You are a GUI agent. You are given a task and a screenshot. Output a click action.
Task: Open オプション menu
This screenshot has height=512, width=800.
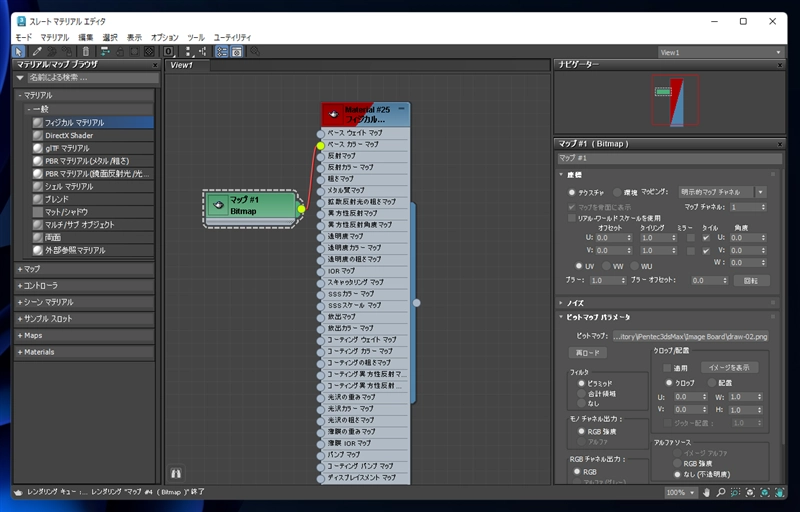[x=164, y=37]
